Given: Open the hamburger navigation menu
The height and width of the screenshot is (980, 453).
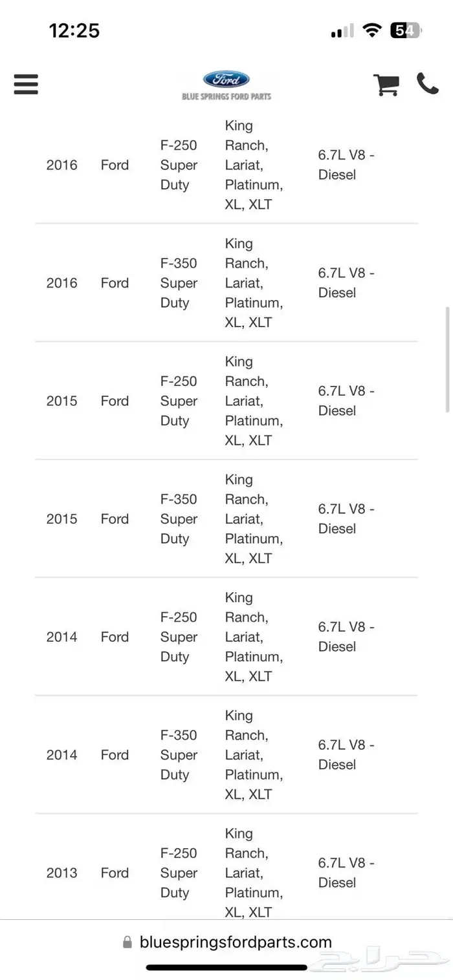Looking at the screenshot, I should click(x=26, y=84).
